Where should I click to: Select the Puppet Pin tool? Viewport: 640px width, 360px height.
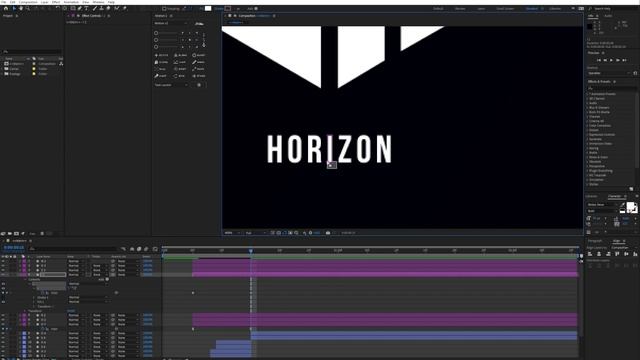pos(124,8)
